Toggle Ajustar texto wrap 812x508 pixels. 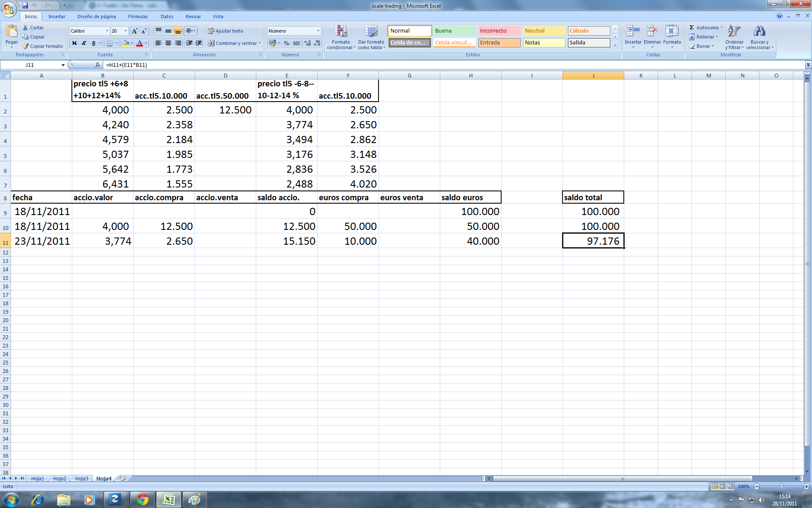225,31
